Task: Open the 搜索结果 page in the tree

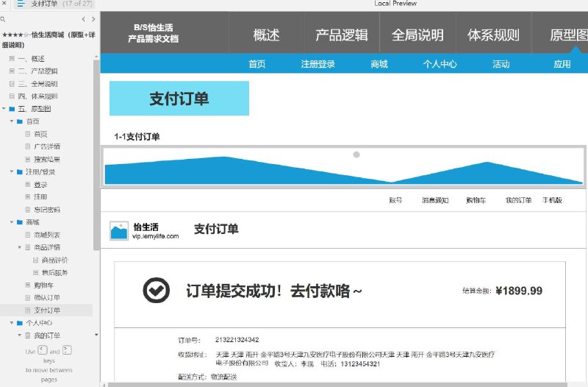Action: pyautogui.click(x=47, y=159)
